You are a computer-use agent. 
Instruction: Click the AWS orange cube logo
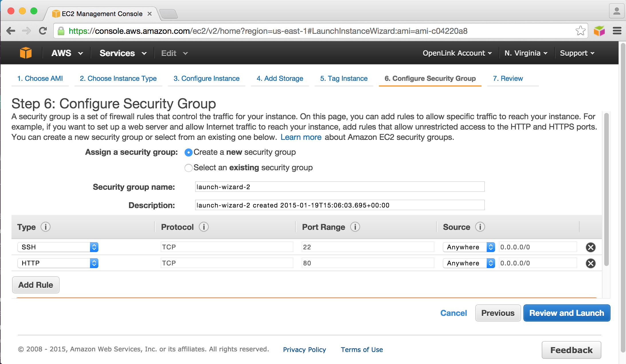coord(26,53)
